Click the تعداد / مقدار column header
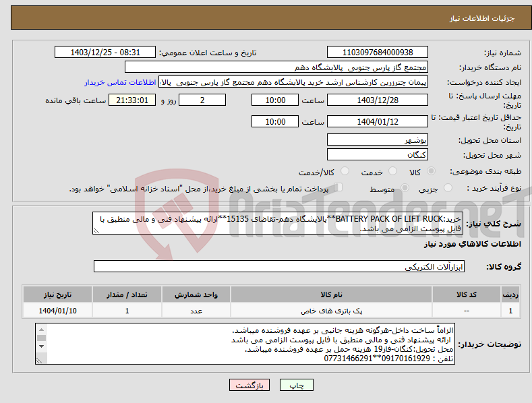 click(127, 294)
